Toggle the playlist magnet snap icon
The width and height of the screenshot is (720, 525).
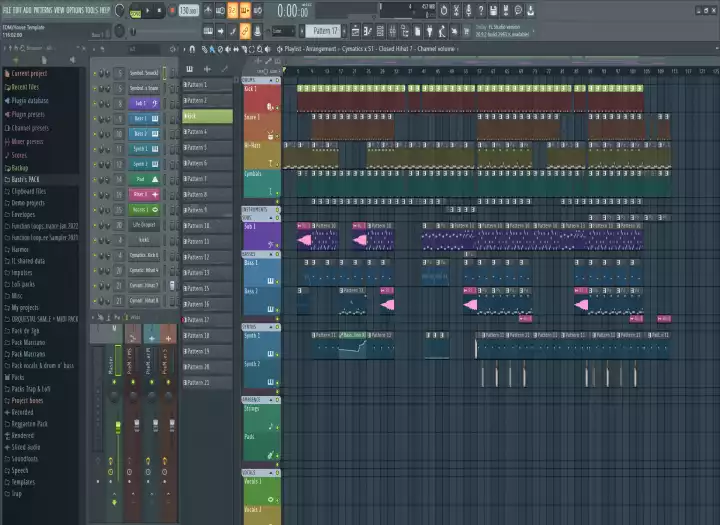tap(192, 49)
